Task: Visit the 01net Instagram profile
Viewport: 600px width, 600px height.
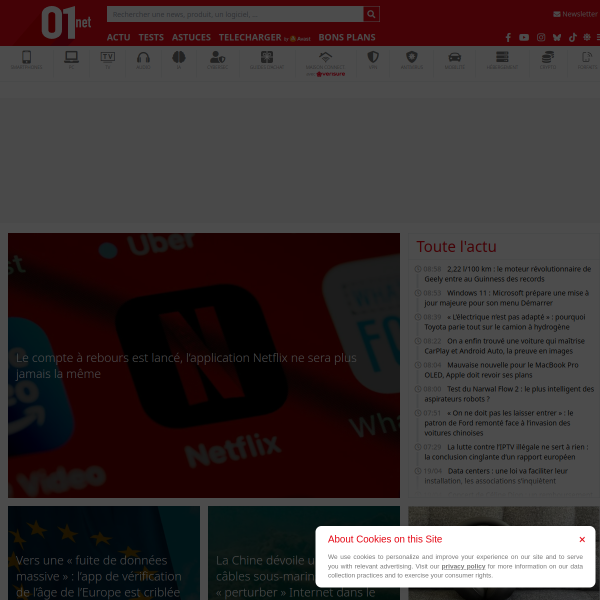Action: coord(541,37)
